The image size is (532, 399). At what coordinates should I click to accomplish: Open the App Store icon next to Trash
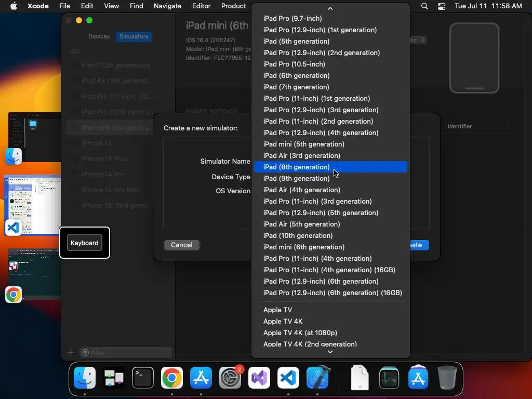[418, 378]
